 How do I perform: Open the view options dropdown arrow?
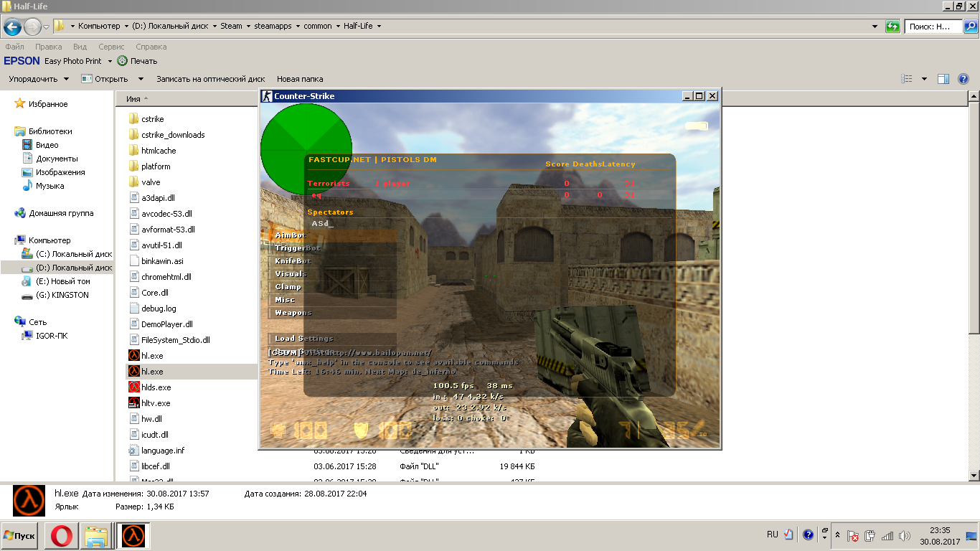pos(924,79)
